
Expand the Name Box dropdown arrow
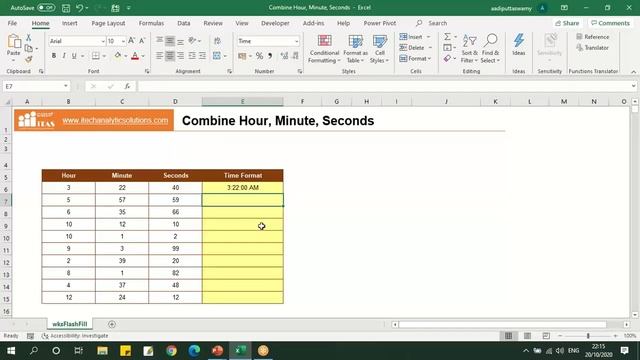point(66,86)
